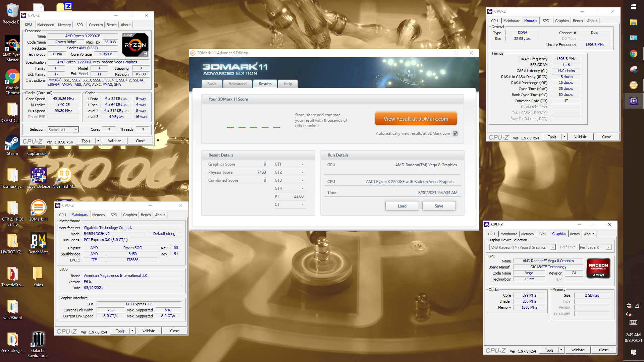Open the Perf Level 0 dropdown

tap(595, 247)
